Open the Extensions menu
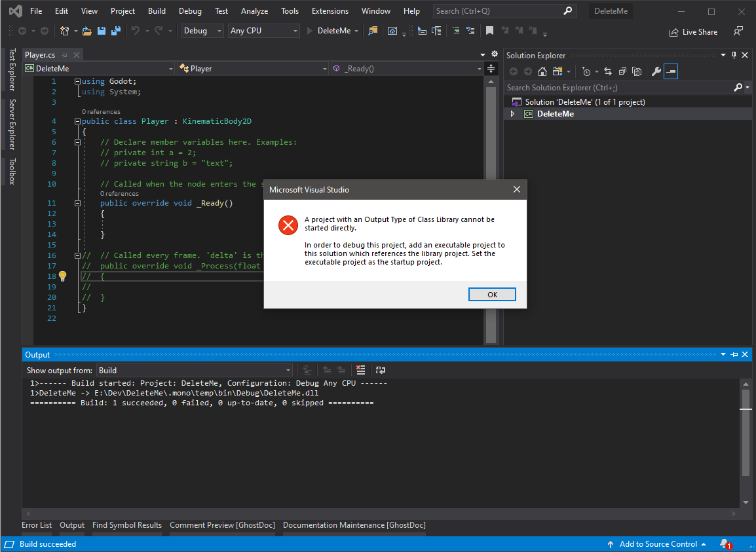This screenshot has height=552, width=756. [x=330, y=10]
